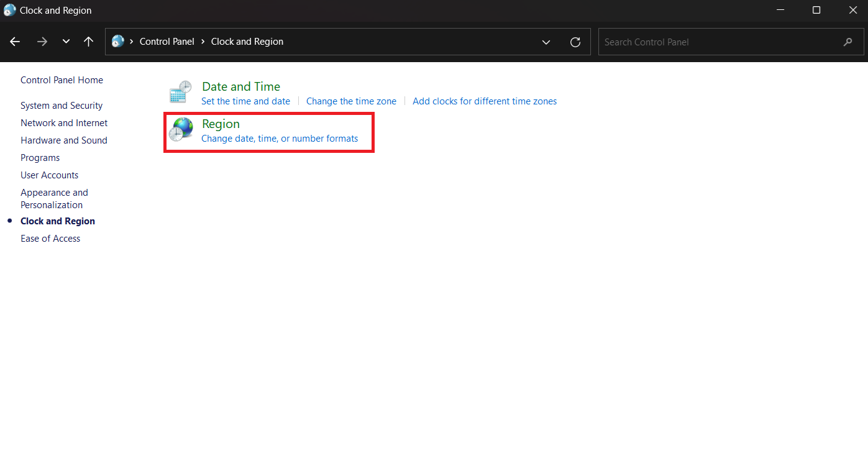Open Ease of Access category
This screenshot has height=453, width=868.
coord(50,239)
